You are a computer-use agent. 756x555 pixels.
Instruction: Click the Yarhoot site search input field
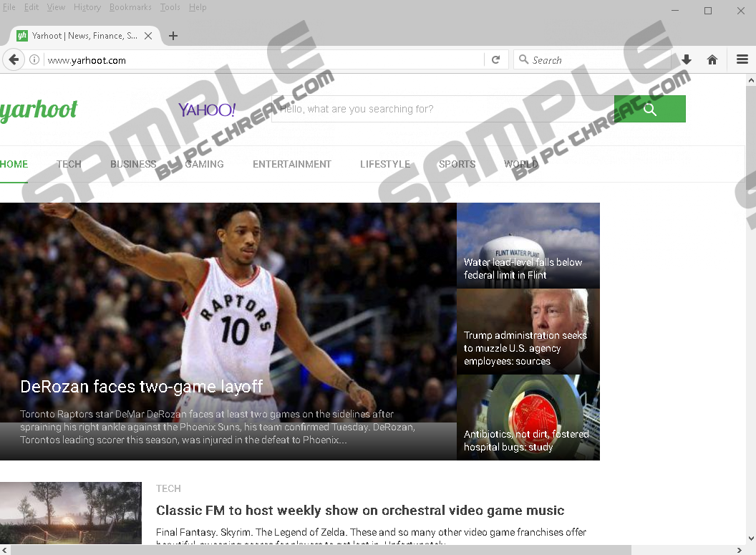[442, 109]
